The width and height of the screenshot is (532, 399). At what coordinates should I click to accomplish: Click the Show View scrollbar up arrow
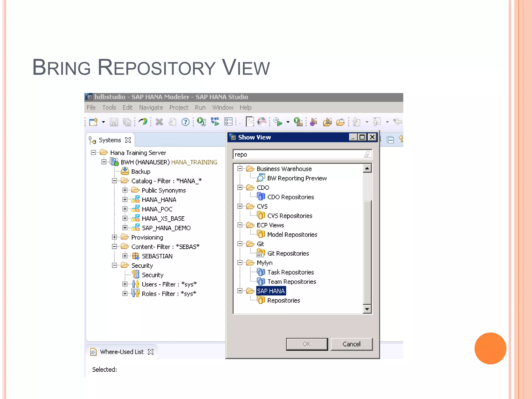click(367, 168)
